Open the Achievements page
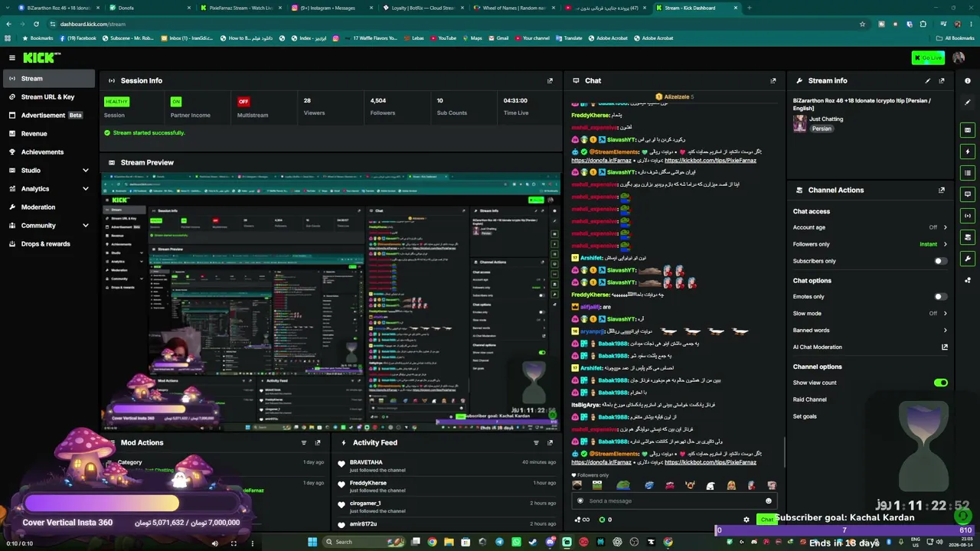Viewport: 980px width, 551px height. (x=49, y=152)
